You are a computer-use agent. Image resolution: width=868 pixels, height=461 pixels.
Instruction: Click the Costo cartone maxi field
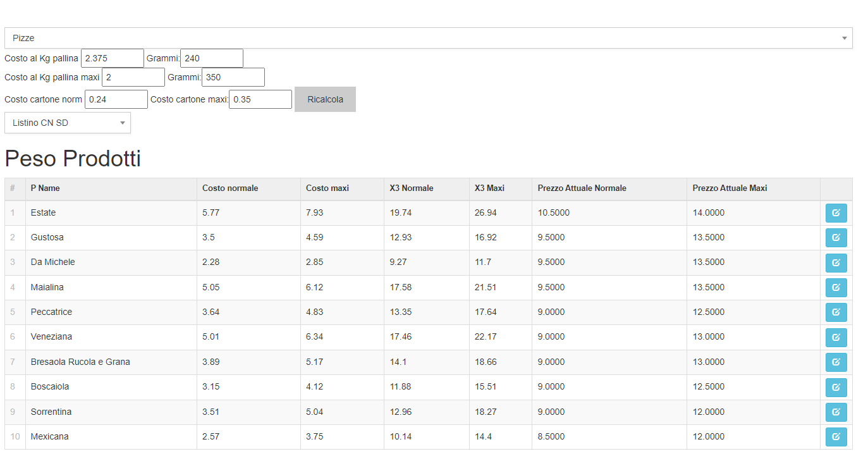260,99
